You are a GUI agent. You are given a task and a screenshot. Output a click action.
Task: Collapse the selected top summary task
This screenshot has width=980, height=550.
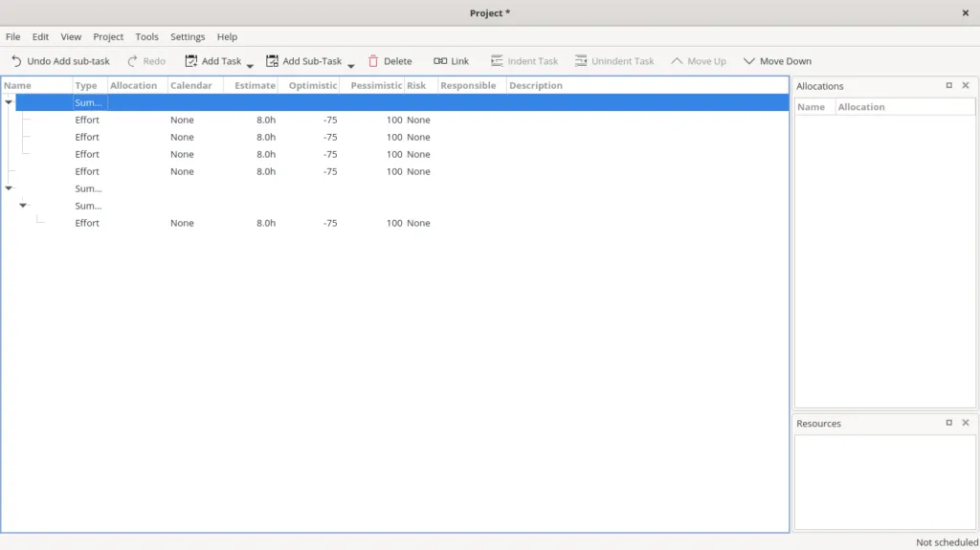pyautogui.click(x=9, y=102)
